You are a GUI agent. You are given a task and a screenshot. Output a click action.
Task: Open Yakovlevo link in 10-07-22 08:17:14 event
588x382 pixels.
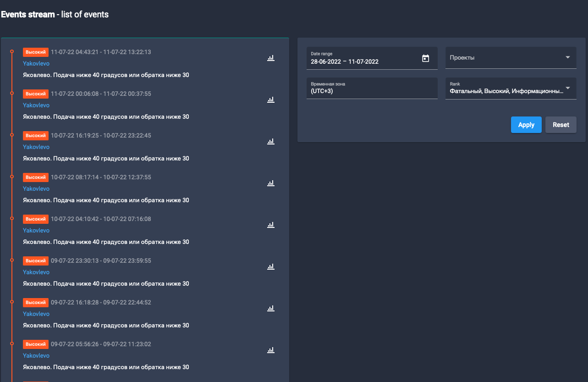click(36, 189)
